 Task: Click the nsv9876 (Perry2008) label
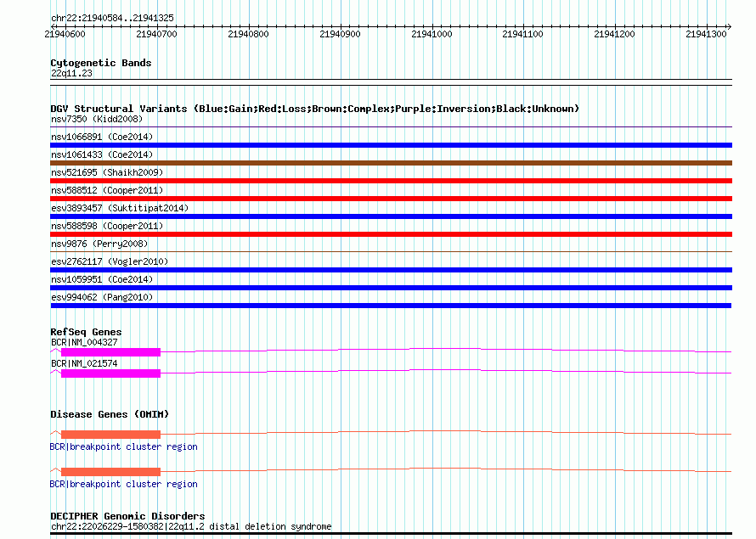click(99, 244)
